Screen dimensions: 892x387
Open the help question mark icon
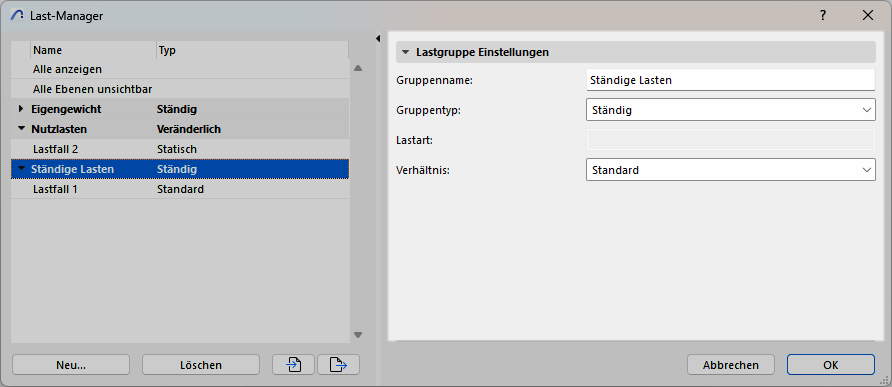pos(823,15)
